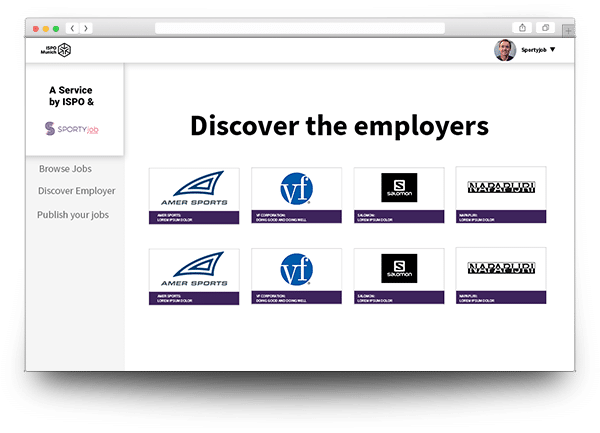Click the Sportyjob username label
This screenshot has width=600, height=433.
[533, 50]
